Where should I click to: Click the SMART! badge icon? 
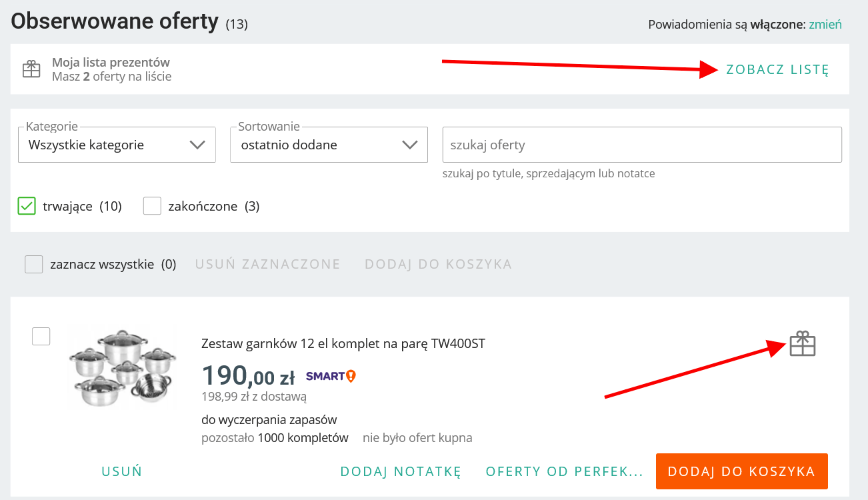tap(331, 376)
